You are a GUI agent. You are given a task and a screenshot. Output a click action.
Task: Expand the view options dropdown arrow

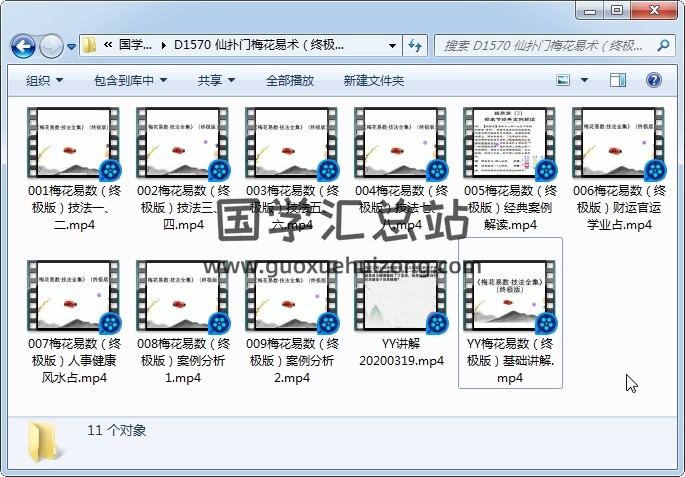coord(586,80)
